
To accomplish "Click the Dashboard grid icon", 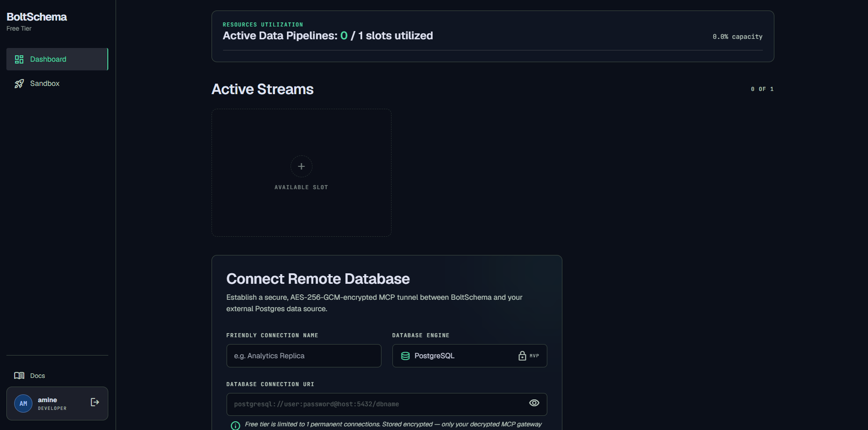I will [x=19, y=59].
